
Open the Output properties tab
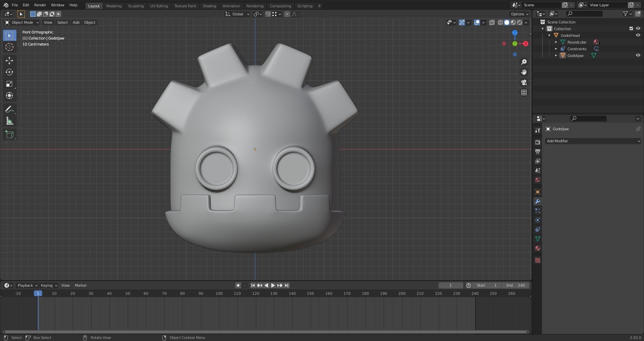538,152
